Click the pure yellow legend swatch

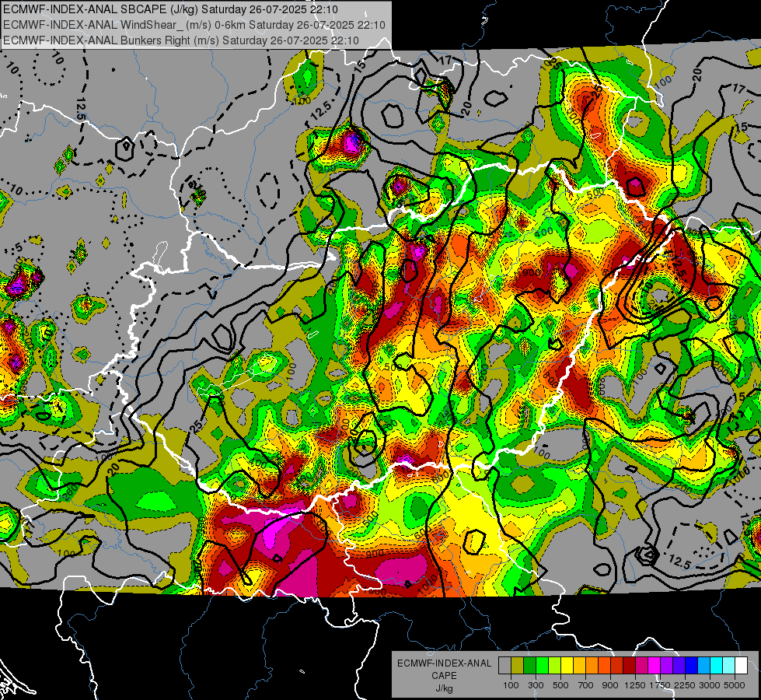(567, 666)
